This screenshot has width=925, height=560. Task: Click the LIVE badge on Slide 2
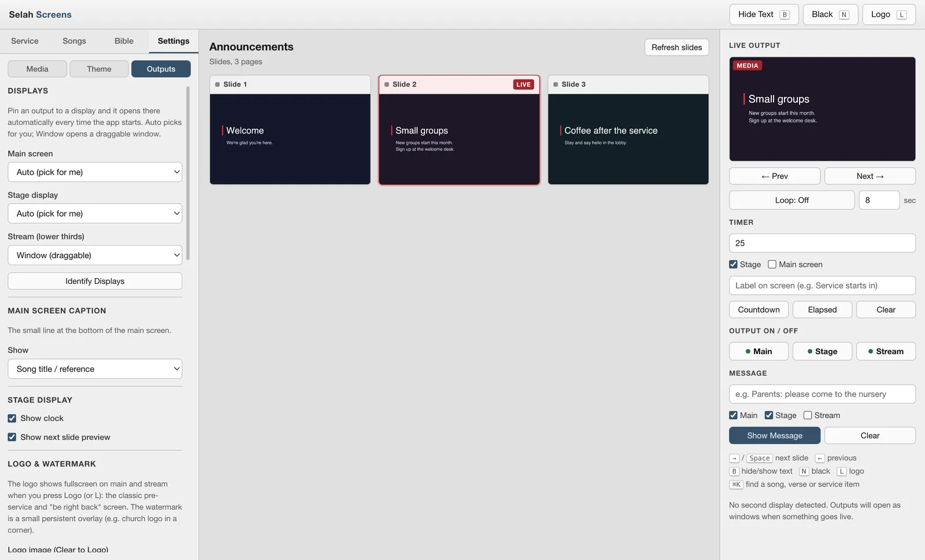tap(523, 84)
